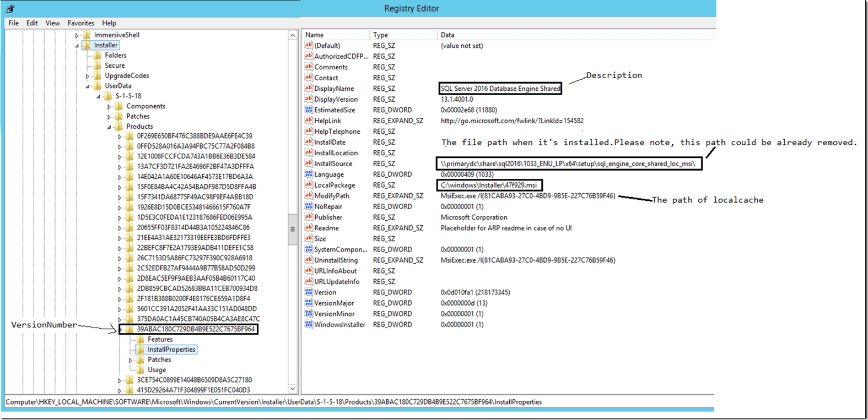Screen dimensions: 868x420
Task: Sort values by the Name column header
Action: pos(335,35)
